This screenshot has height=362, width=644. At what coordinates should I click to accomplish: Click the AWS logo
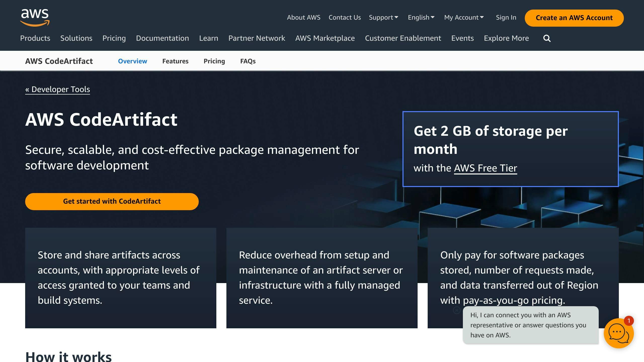coord(35,18)
